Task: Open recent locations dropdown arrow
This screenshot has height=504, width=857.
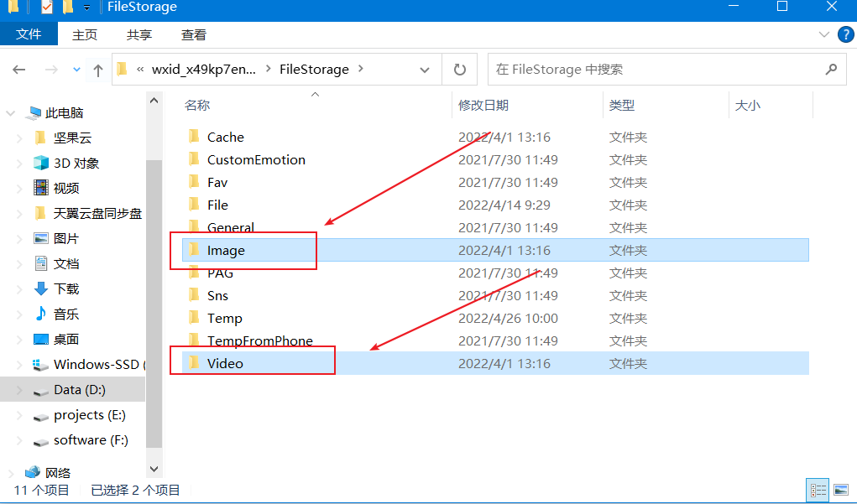Action: 76,70
